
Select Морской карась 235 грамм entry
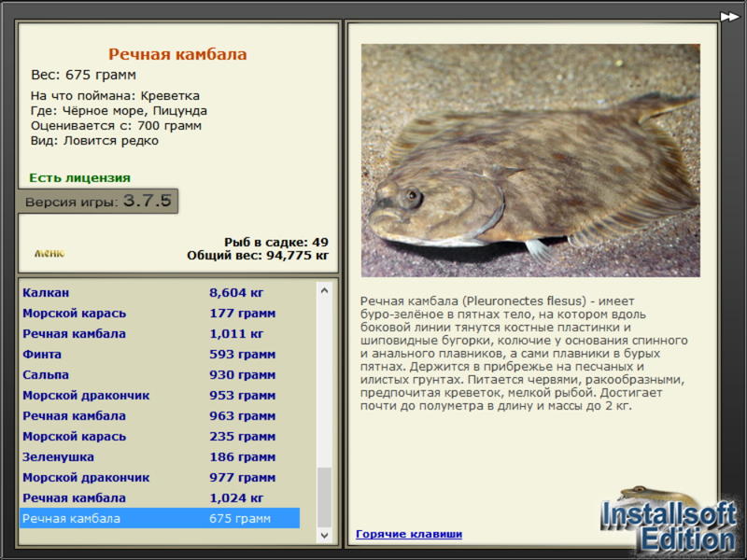[160, 436]
